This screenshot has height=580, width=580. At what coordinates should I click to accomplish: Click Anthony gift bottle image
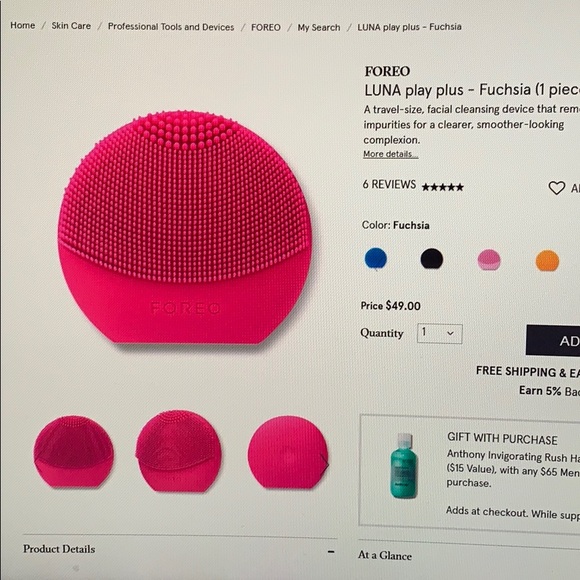(403, 466)
